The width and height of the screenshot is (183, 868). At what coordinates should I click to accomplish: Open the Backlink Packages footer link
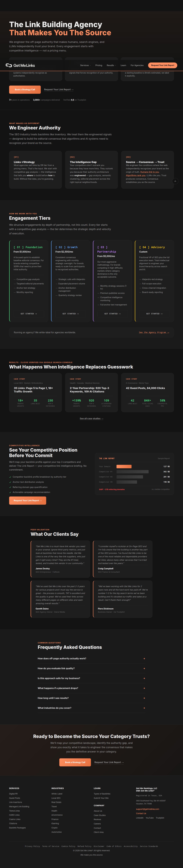coord(17,828)
